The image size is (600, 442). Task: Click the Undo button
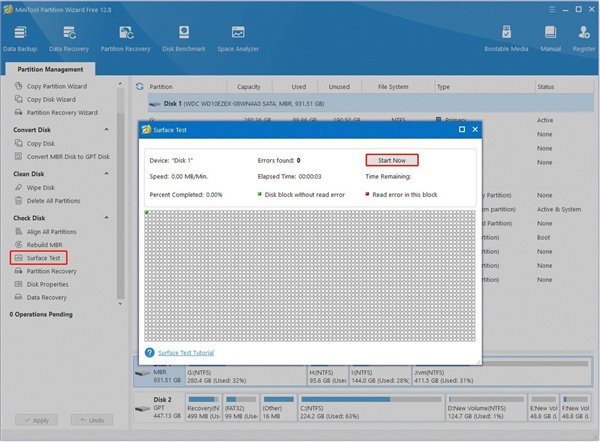92,420
